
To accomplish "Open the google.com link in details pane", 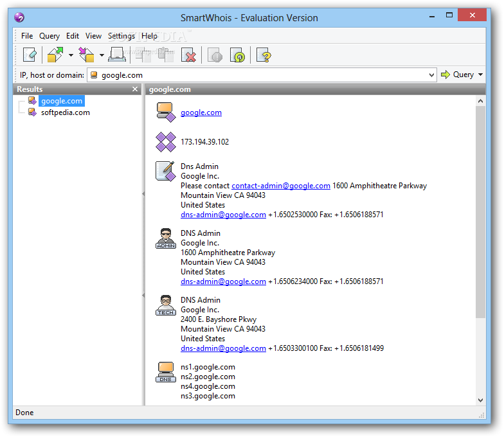I will point(201,112).
